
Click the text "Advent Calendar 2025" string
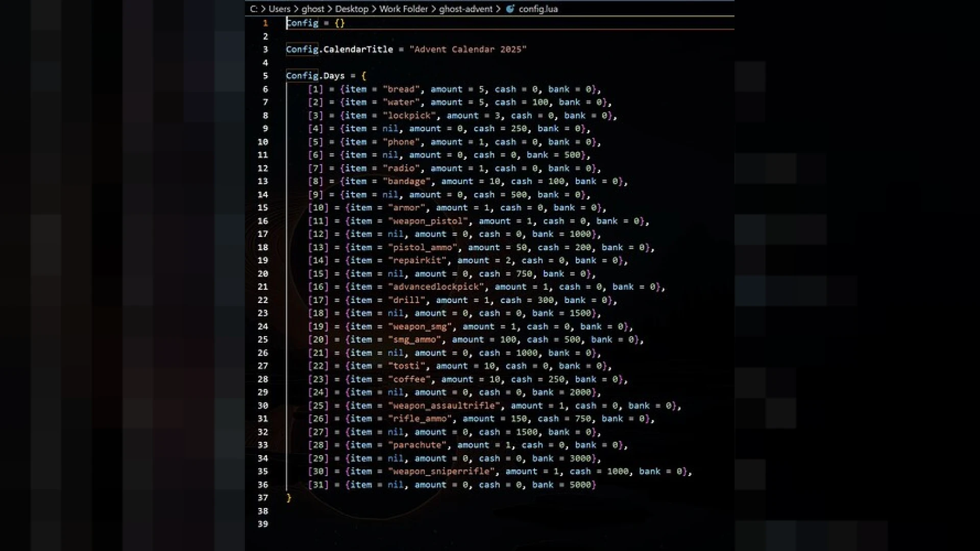468,49
